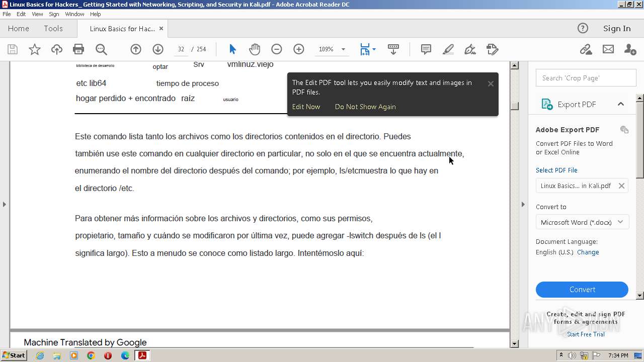Go to the next page arrow
The width and height of the screenshot is (644, 362).
[158, 49]
